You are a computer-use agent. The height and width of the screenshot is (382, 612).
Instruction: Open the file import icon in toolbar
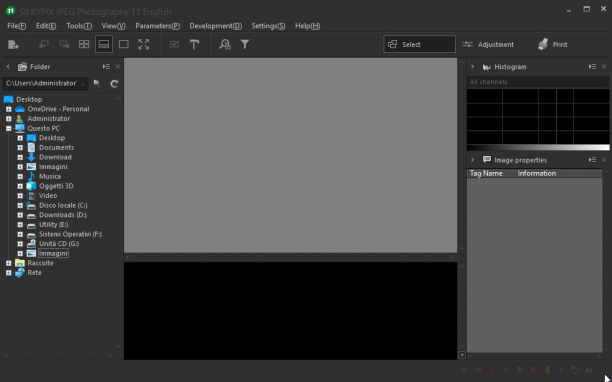[x=13, y=44]
